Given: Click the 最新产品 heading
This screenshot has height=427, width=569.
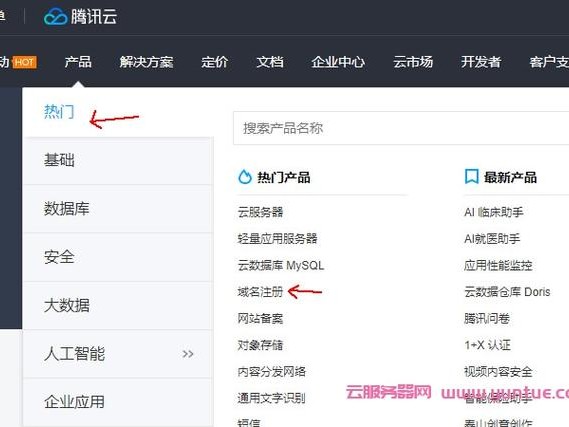Looking at the screenshot, I should click(x=511, y=177).
